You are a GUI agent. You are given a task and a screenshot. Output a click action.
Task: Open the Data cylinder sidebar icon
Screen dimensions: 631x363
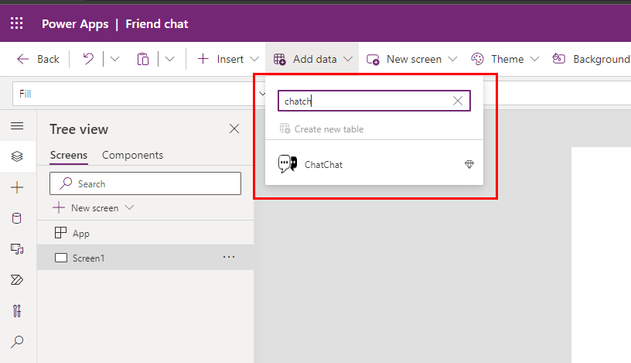(x=16, y=219)
